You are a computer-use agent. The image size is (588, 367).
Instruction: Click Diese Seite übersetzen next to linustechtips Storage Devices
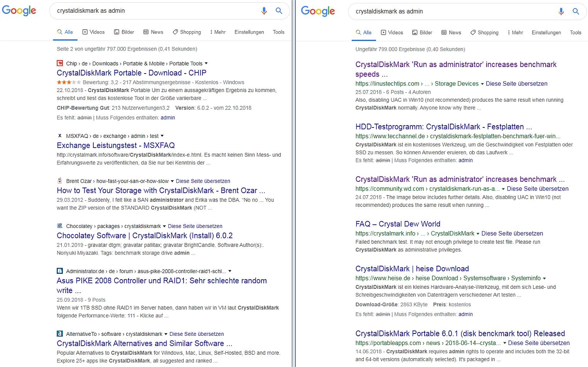[x=516, y=84]
